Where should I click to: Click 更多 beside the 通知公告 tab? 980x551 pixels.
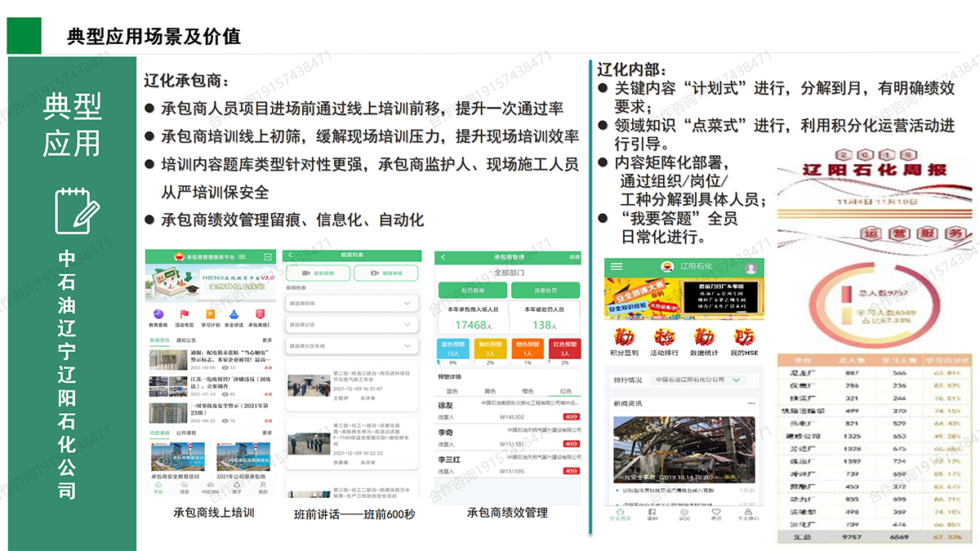point(266,340)
